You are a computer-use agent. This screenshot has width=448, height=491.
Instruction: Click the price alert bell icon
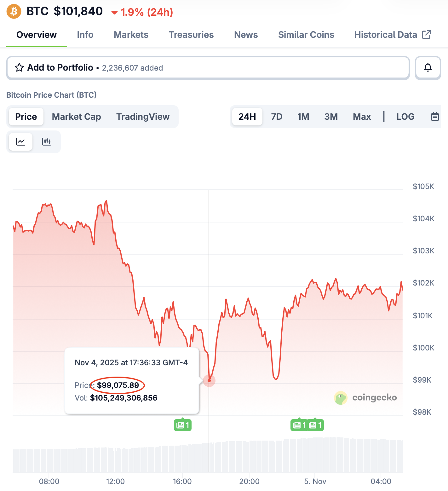[428, 68]
